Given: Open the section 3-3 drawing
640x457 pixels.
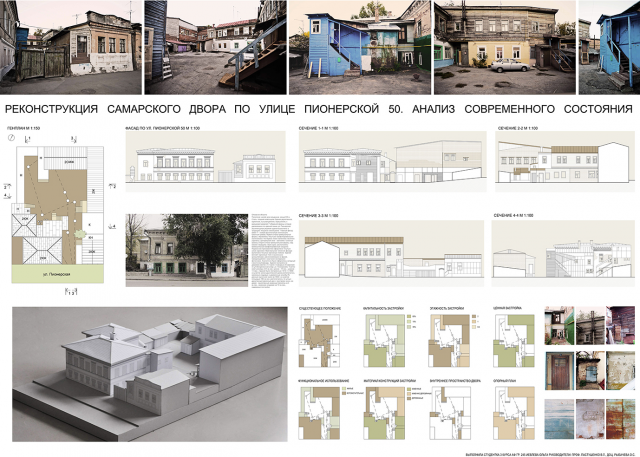Looking at the screenshot, I should click(391, 253).
